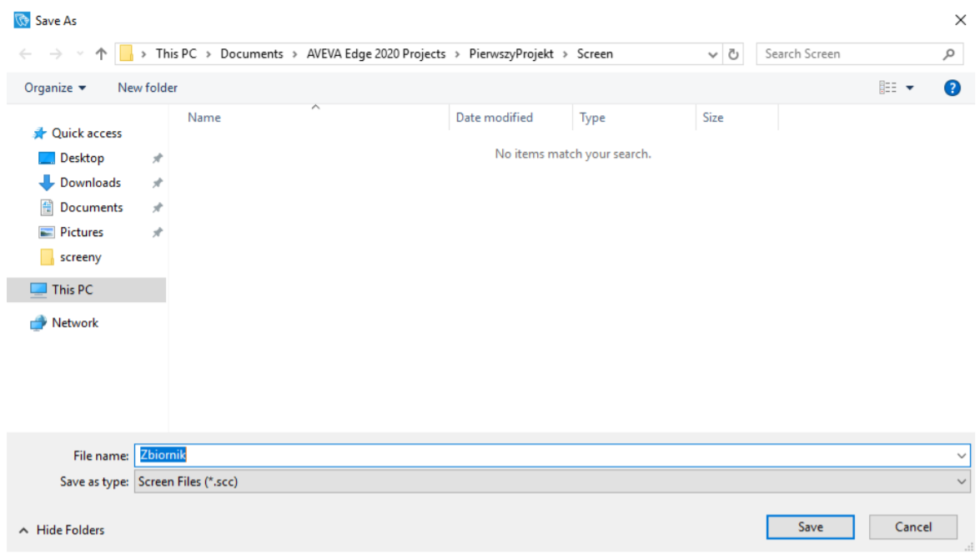The height and width of the screenshot is (554, 980).
Task: Open the Save as type dropdown
Action: (x=963, y=481)
